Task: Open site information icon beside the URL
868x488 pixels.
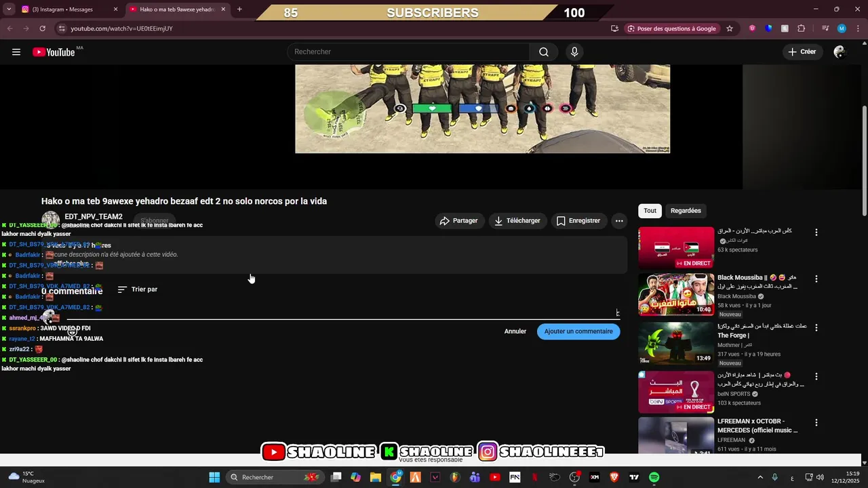Action: click(x=62, y=28)
